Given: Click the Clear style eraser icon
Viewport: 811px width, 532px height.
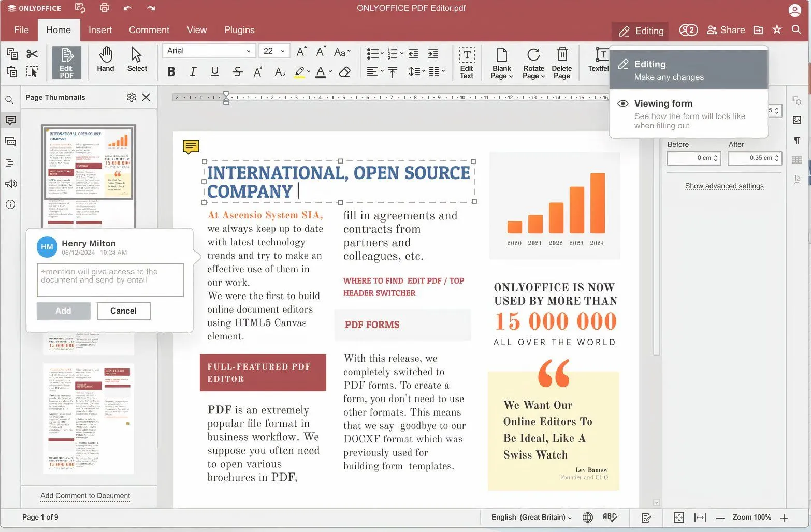Looking at the screenshot, I should [x=345, y=72].
